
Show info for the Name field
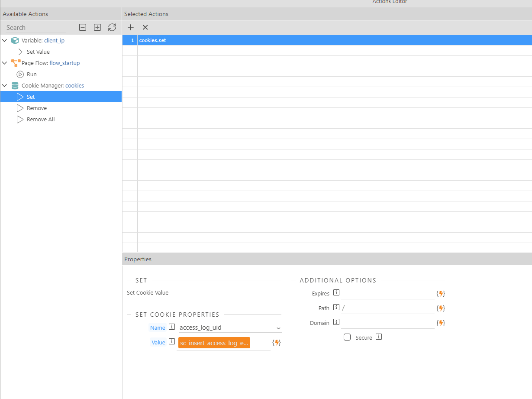click(x=172, y=327)
